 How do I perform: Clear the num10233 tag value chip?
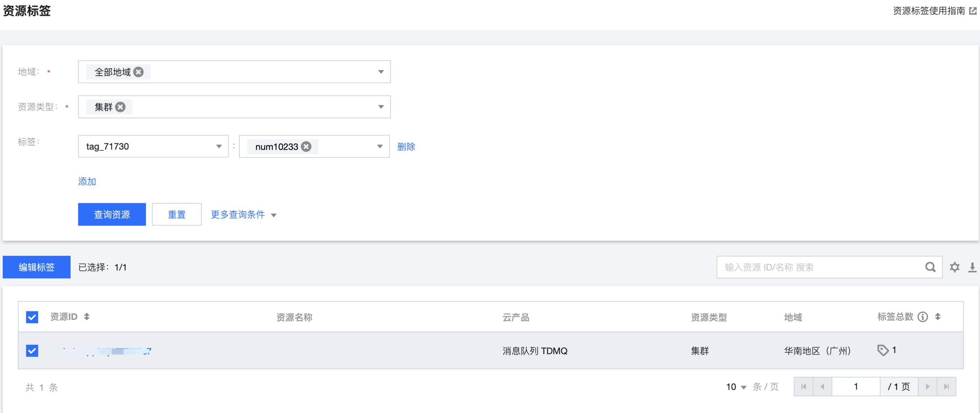pyautogui.click(x=306, y=147)
